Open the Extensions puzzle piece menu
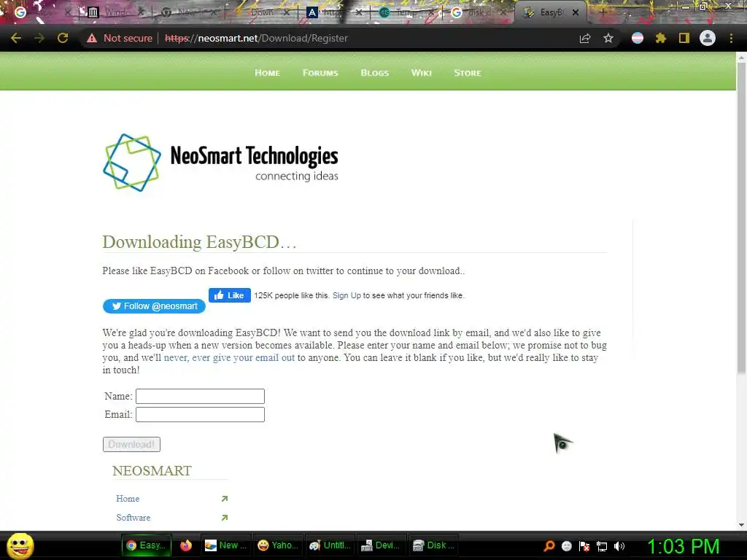 [x=661, y=38]
